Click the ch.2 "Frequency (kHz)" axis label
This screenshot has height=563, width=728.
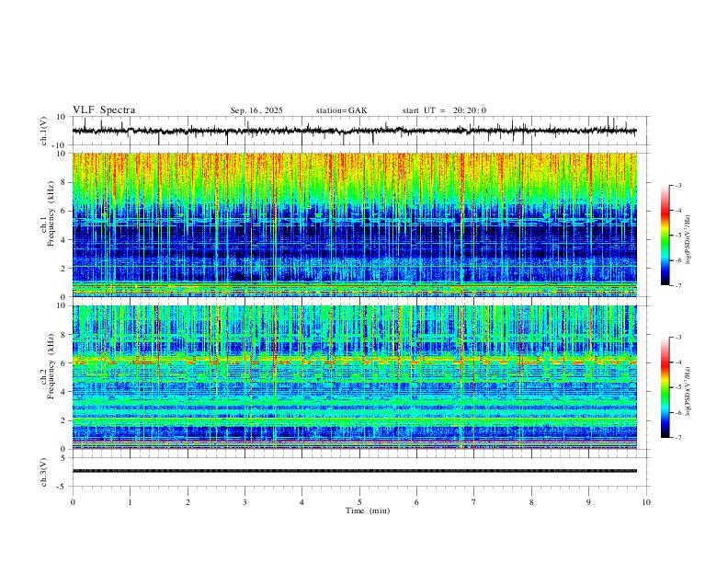51,365
